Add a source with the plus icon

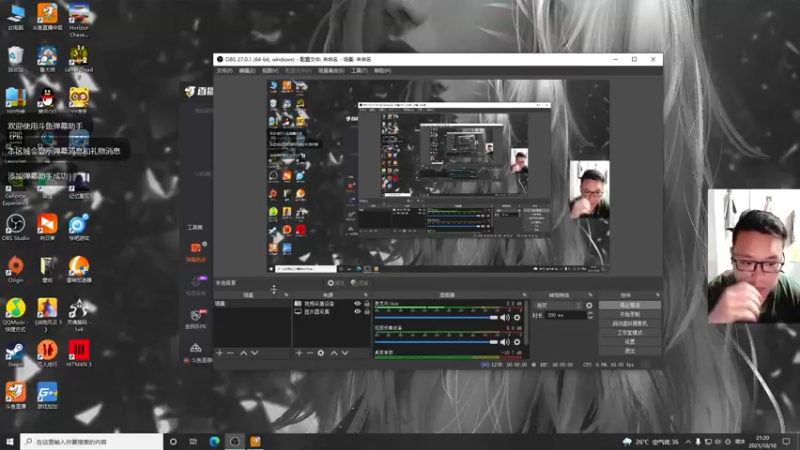click(299, 353)
